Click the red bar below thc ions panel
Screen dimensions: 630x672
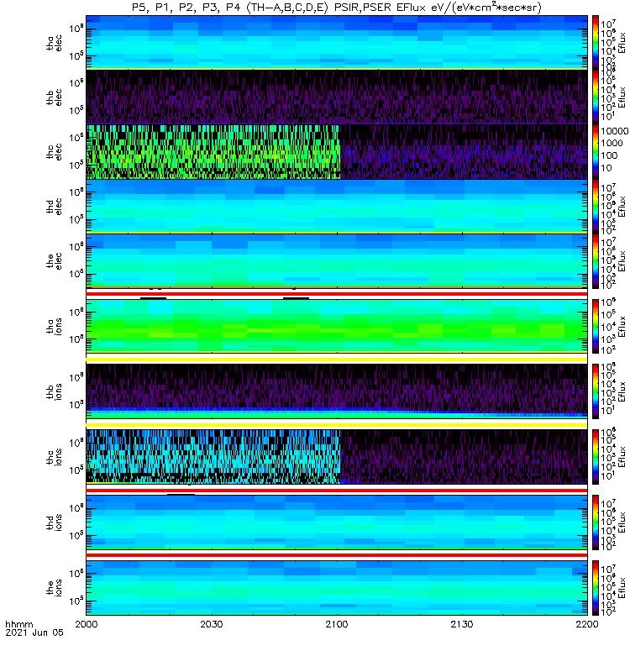click(x=337, y=491)
